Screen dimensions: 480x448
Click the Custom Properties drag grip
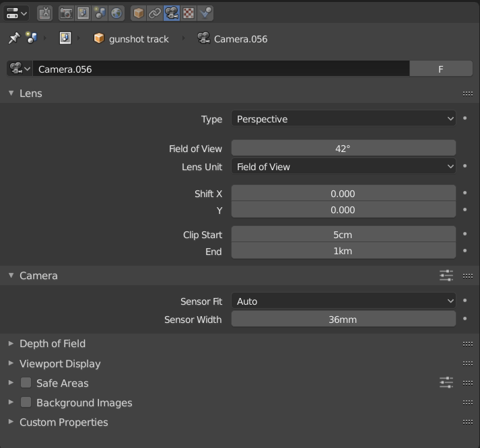point(468,422)
